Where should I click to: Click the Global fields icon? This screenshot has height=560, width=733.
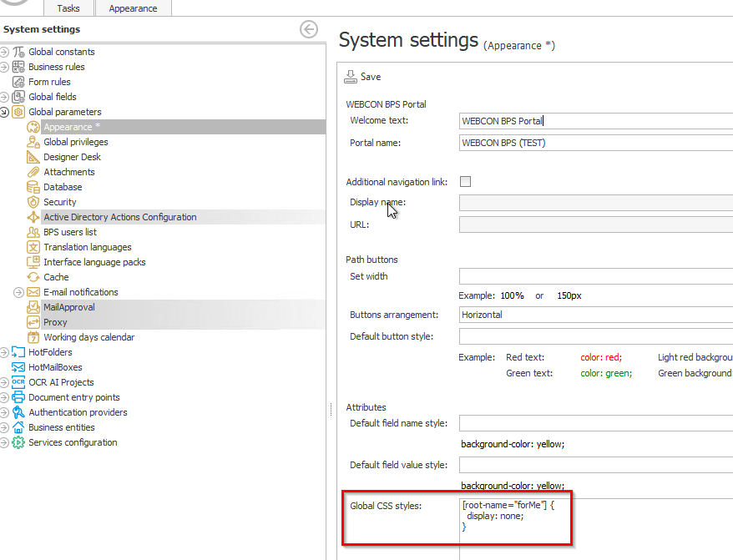click(18, 97)
